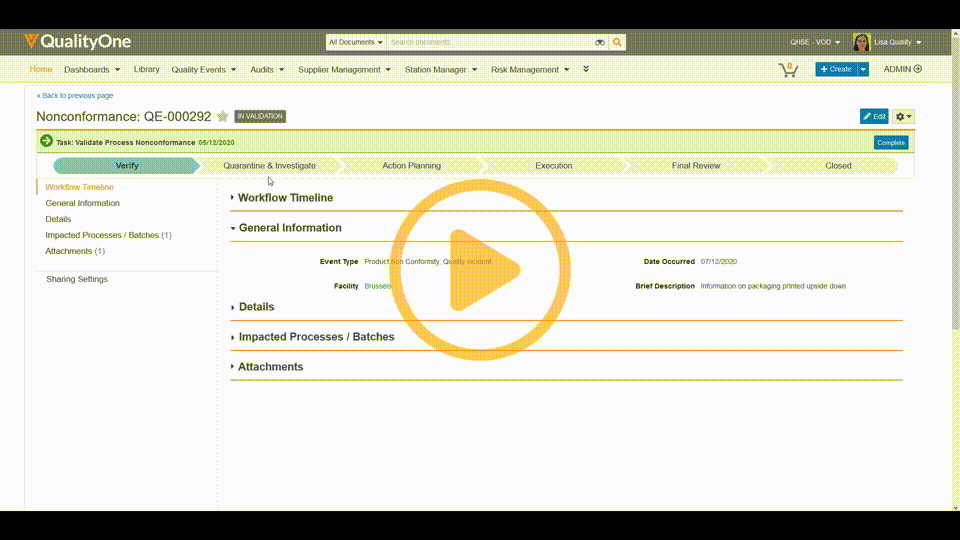Select the Verify lifecycle stage

(x=127, y=166)
